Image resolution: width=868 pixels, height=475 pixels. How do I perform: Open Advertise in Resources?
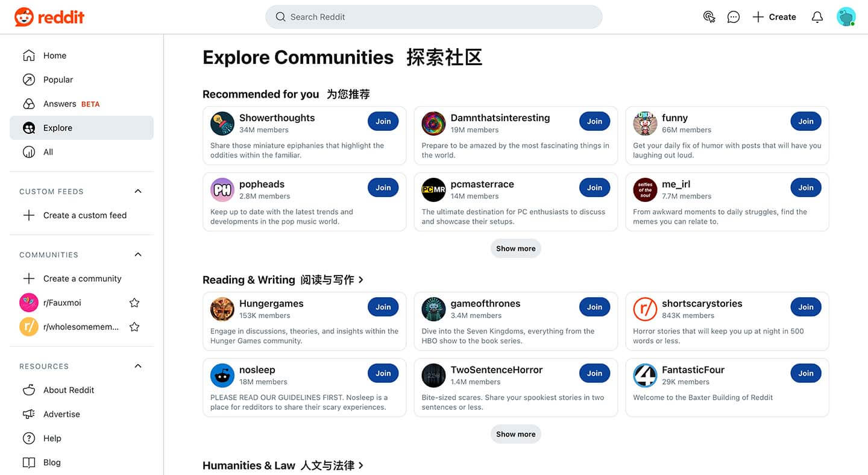81,414
